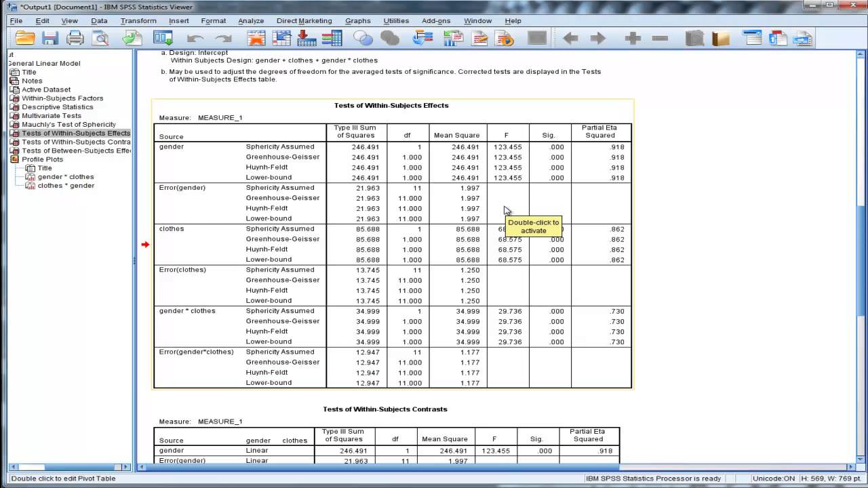868x488 pixels.
Task: Select Active Dataset in the outline
Action: [x=46, y=89]
